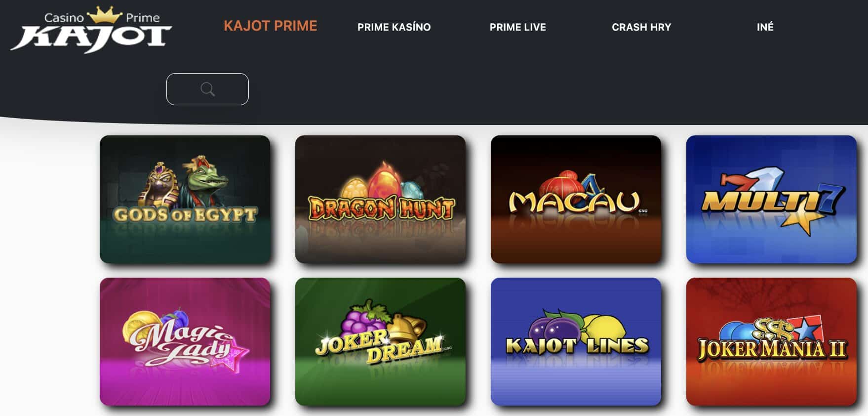Select the INÉ menu item
Image resolution: width=868 pixels, height=416 pixels.
coord(765,27)
